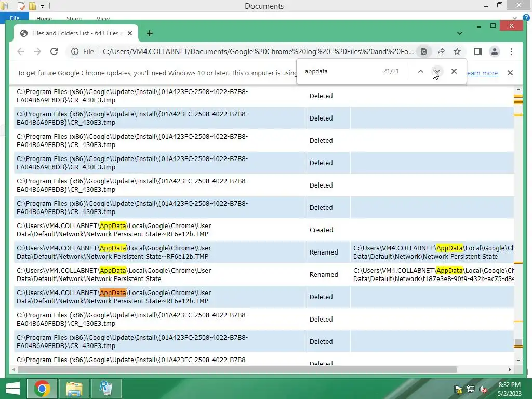Click the horizontal scrollbar thumb
532x399 pixels.
point(237,369)
